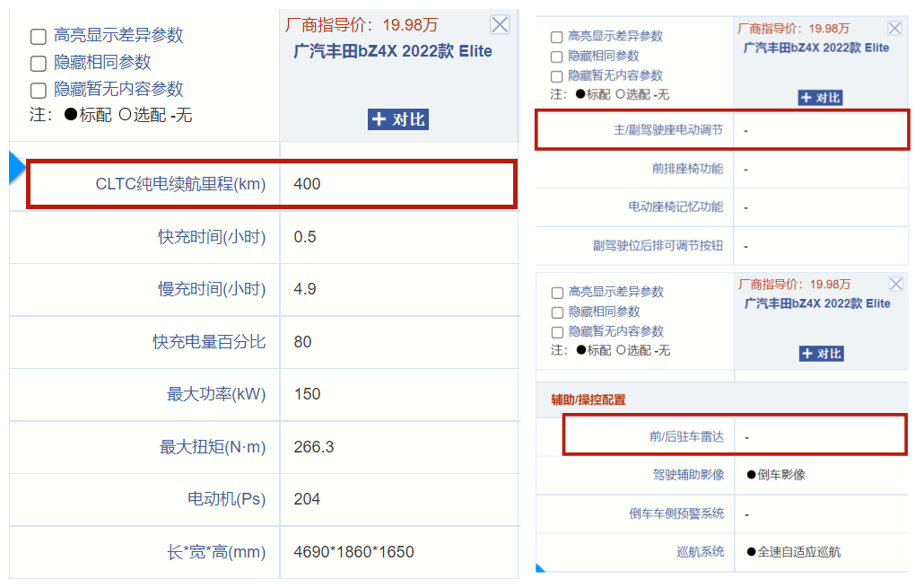The image size is (924, 588).
Task: Enable 高亮显示差异参数 in the bottom-right panel
Action: 557,293
